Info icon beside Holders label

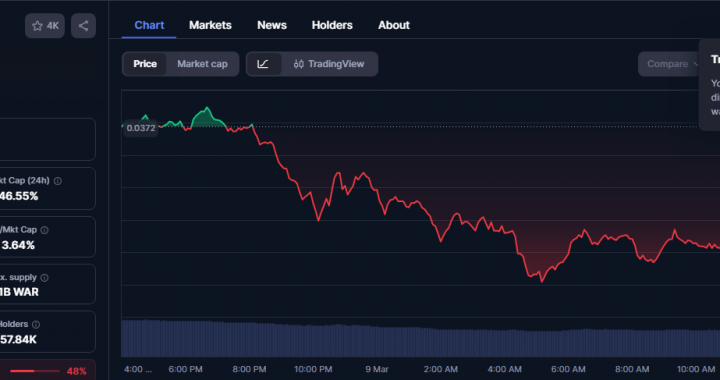coord(36,324)
